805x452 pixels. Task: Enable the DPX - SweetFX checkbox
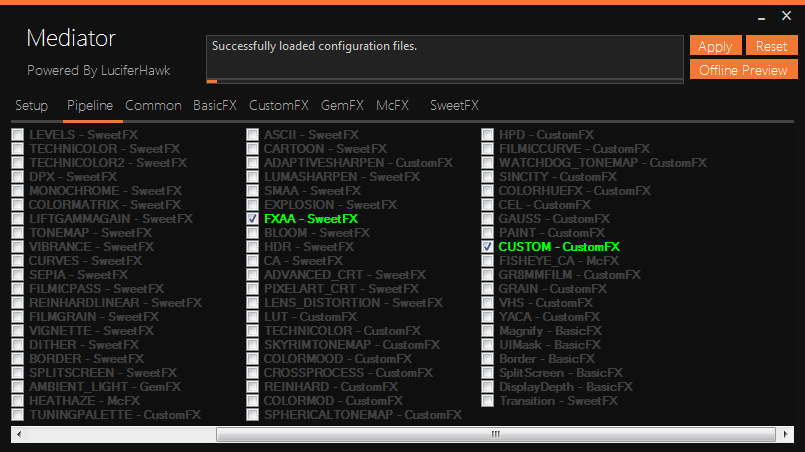(18, 177)
